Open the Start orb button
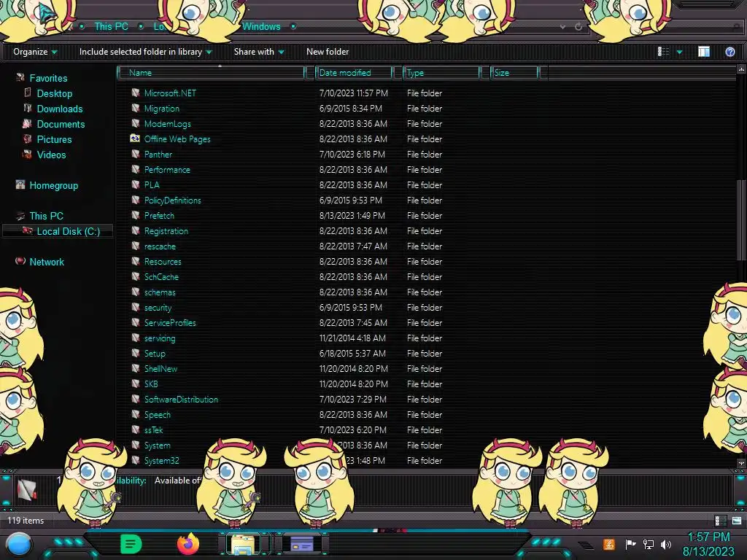 [x=19, y=545]
